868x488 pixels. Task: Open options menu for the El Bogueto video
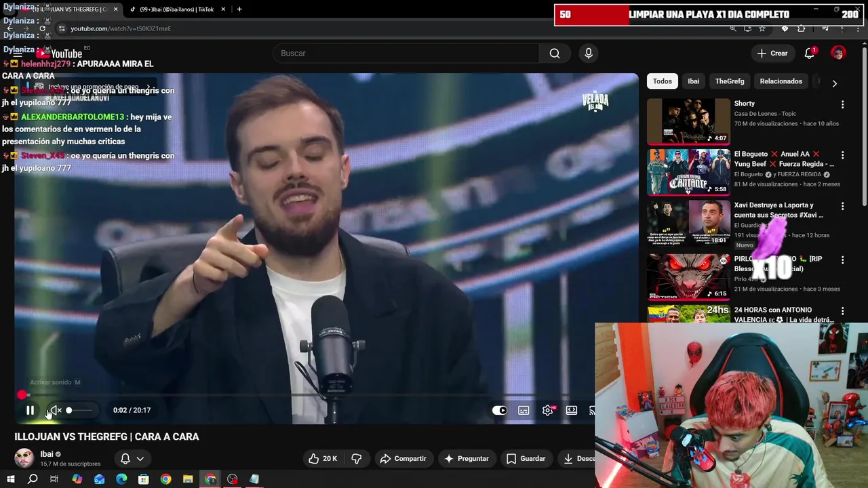[x=843, y=155]
